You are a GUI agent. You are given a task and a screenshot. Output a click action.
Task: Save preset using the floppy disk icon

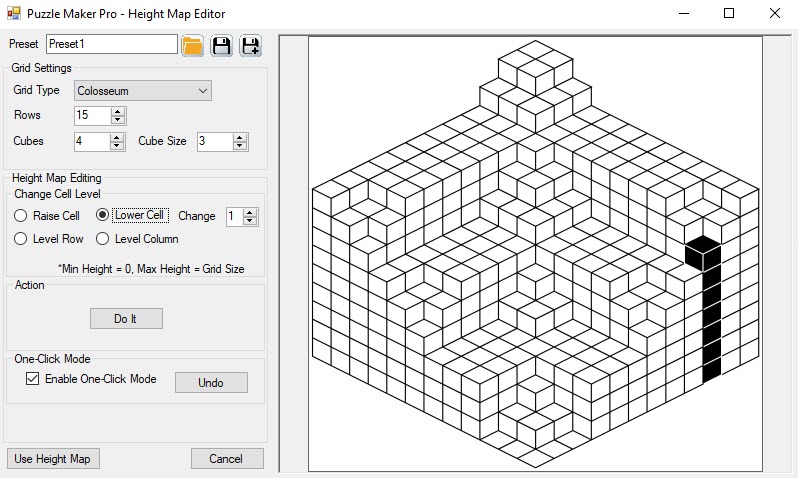pyautogui.click(x=222, y=45)
